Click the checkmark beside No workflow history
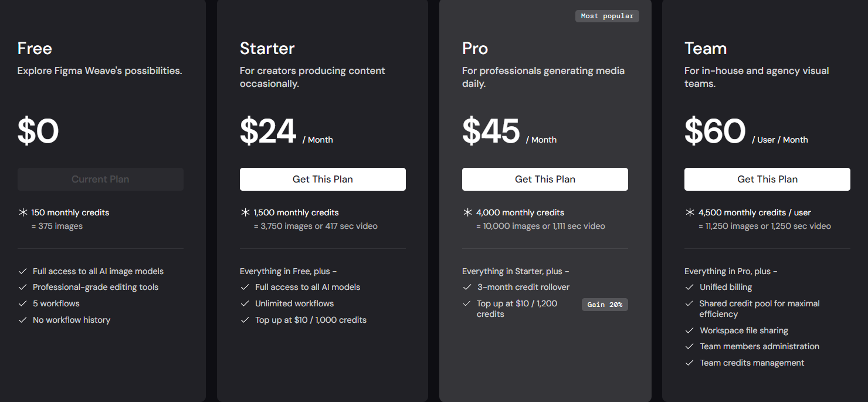Viewport: 868px width, 402px height. pos(23,320)
